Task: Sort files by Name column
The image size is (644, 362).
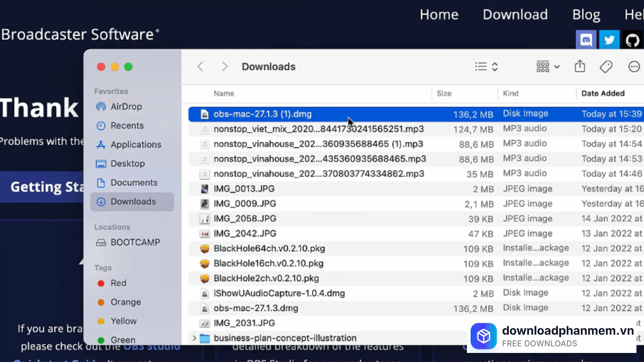Action: (223, 94)
